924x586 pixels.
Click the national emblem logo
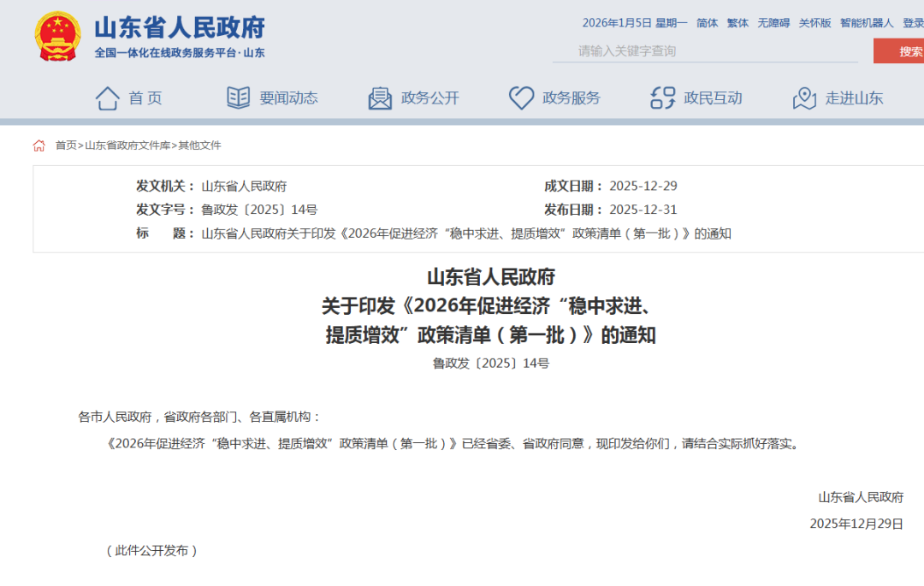click(x=58, y=36)
